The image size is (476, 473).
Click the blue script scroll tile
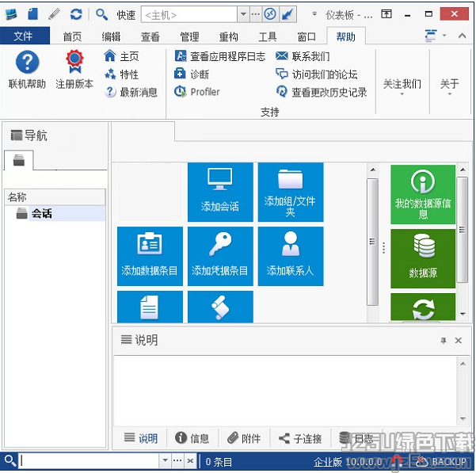(220, 307)
